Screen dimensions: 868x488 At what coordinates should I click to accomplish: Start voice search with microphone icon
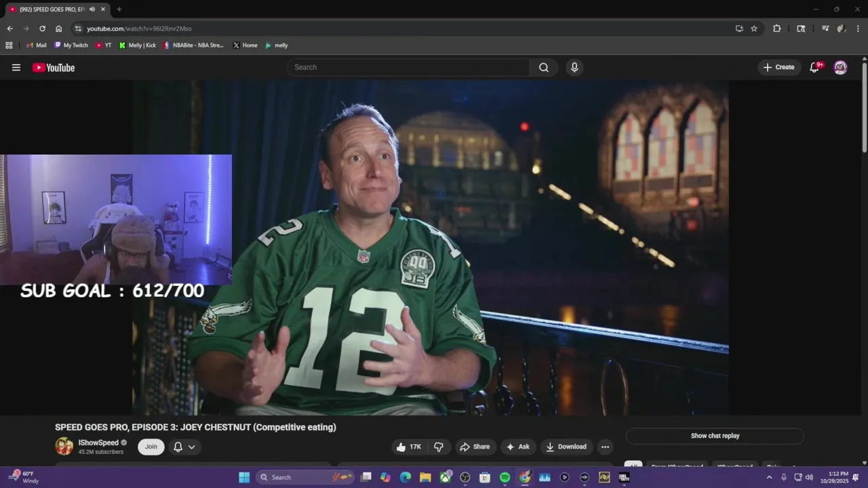(574, 67)
